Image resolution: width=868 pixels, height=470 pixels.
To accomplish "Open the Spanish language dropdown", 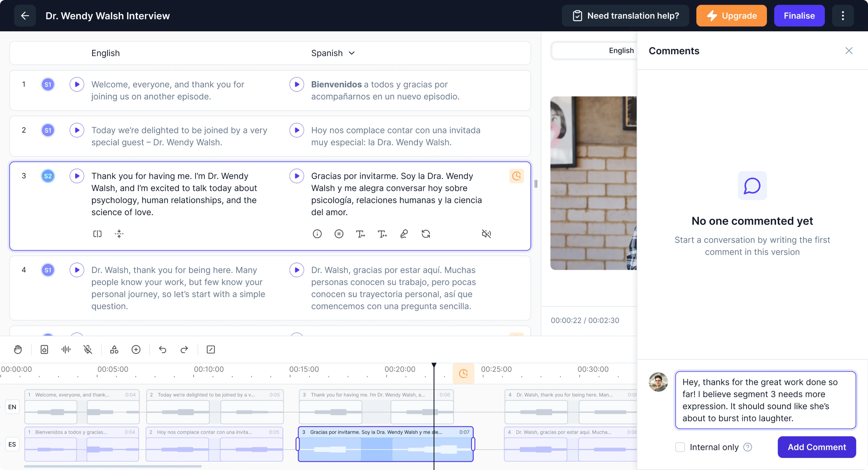I will (x=333, y=53).
